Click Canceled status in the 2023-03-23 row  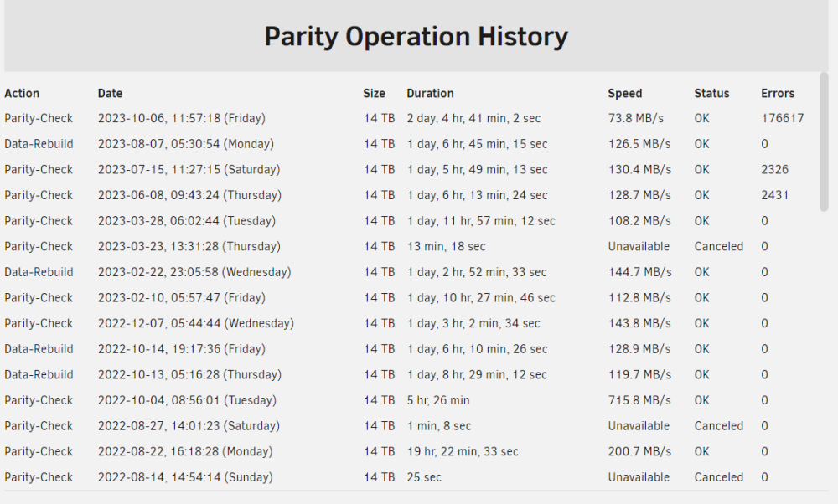719,246
